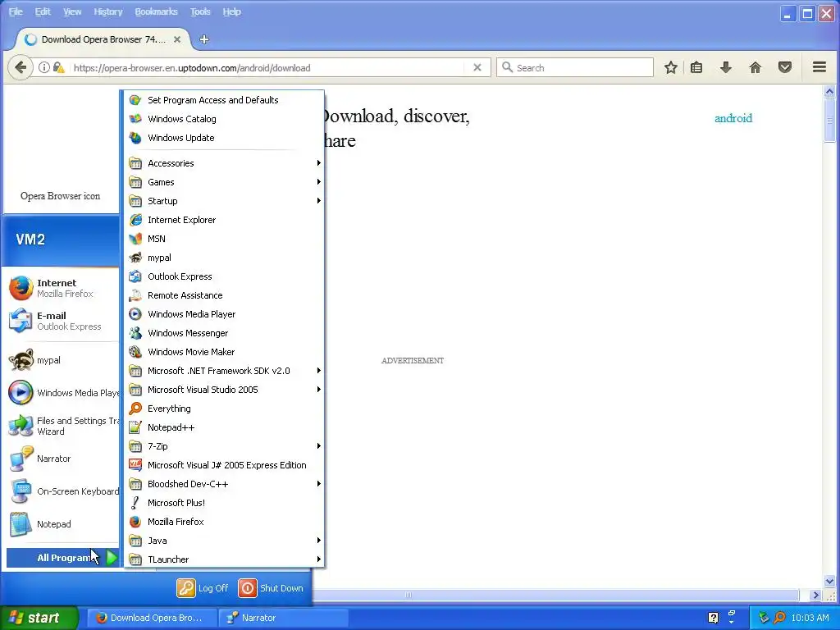The width and height of the screenshot is (840, 630).
Task: Expand the Games submenu
Action: coord(224,182)
